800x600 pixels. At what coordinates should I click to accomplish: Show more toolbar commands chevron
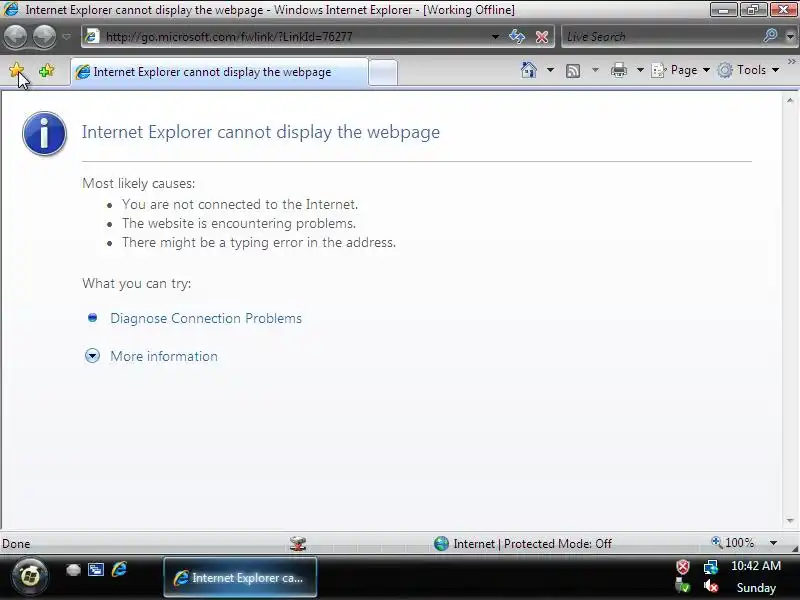pyautogui.click(x=792, y=62)
